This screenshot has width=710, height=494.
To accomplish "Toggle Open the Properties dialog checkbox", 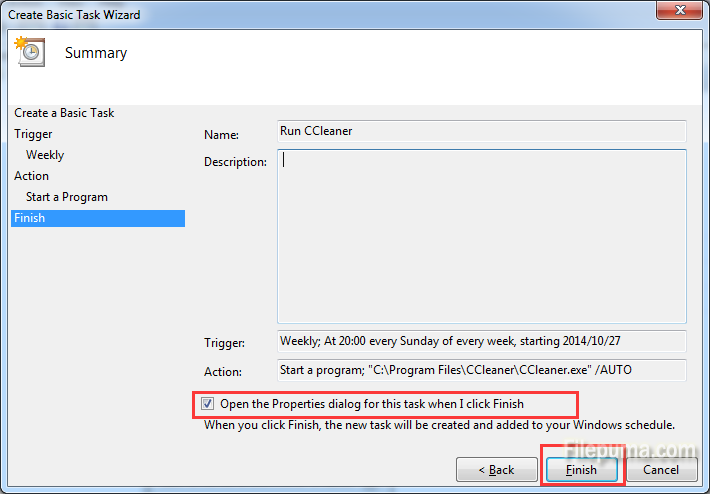I will (x=207, y=403).
